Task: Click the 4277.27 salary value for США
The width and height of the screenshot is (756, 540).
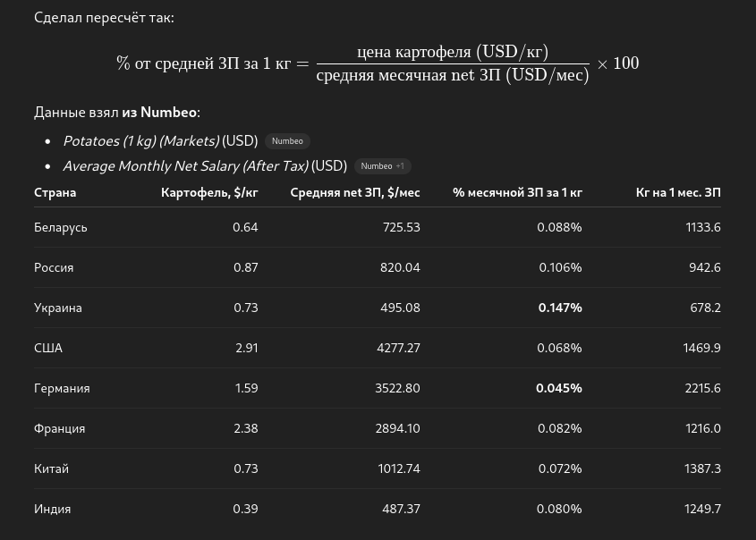Action: 398,348
